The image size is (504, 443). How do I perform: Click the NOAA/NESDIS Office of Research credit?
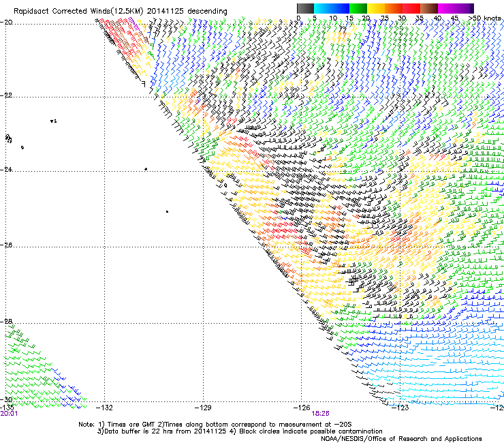pos(401,438)
